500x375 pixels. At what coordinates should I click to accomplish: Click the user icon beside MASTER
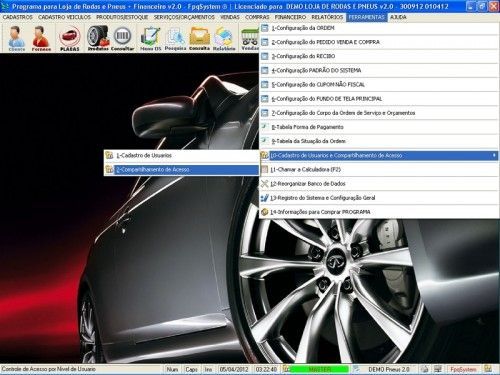(286, 369)
